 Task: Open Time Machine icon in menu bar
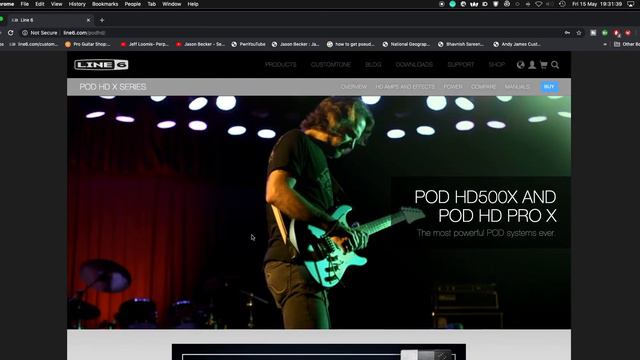[x=562, y=4]
